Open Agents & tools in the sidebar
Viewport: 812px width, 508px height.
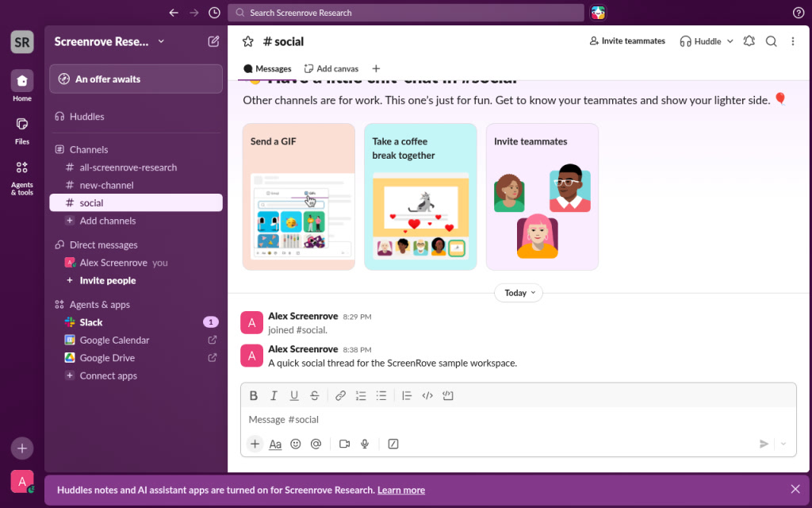(22, 177)
